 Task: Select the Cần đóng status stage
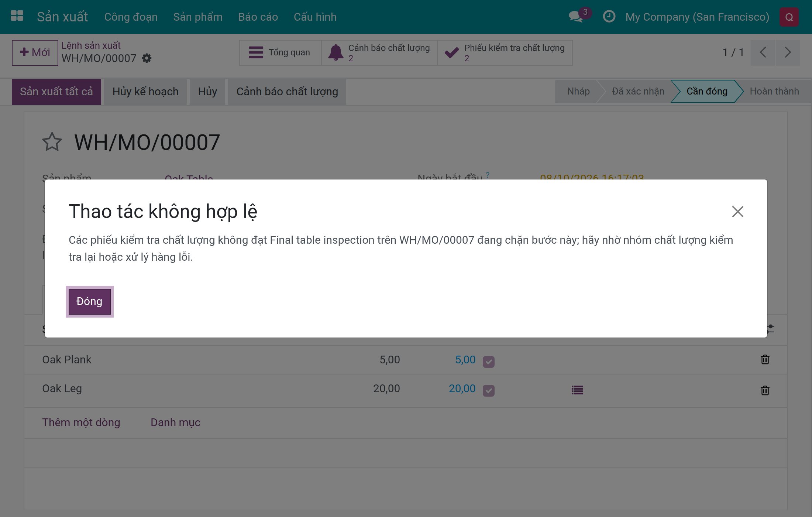coord(707,91)
